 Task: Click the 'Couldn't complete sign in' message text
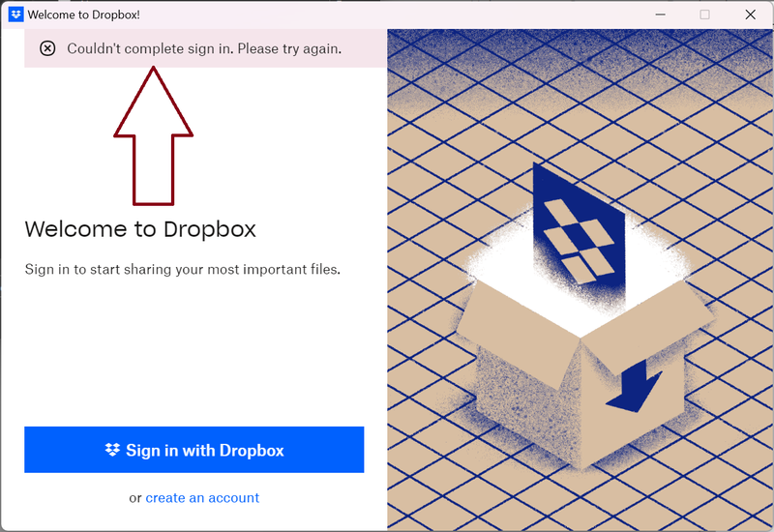204,49
